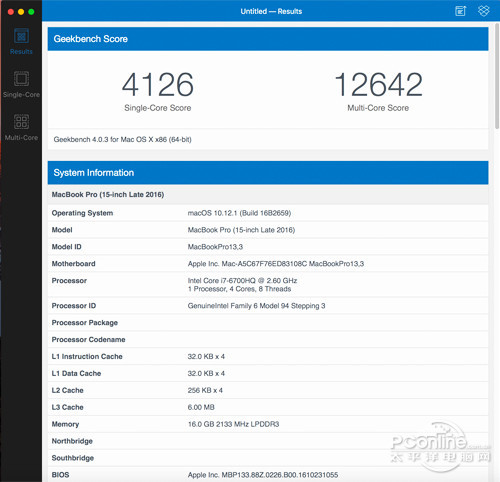Click the 12642 multi-core score value

(378, 85)
